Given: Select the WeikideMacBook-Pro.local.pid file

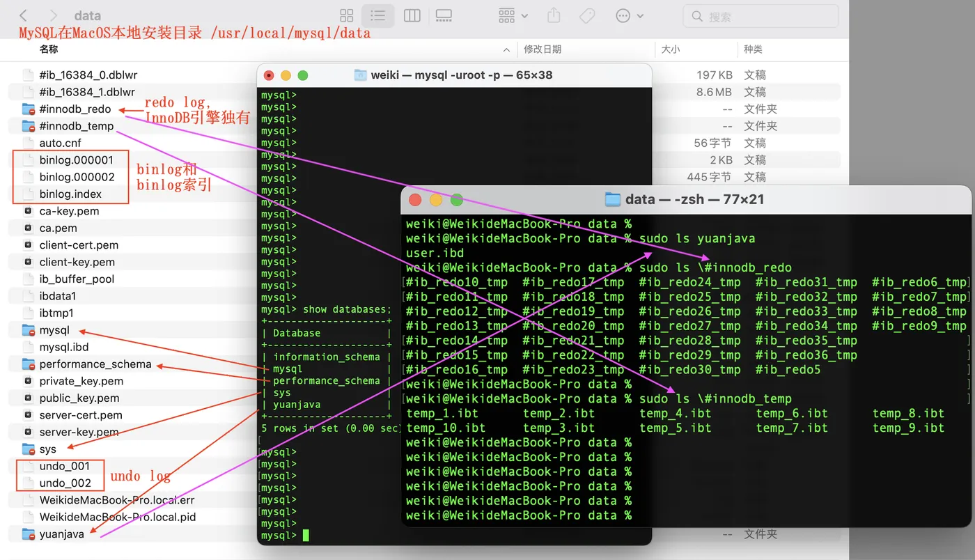Looking at the screenshot, I should 117,517.
